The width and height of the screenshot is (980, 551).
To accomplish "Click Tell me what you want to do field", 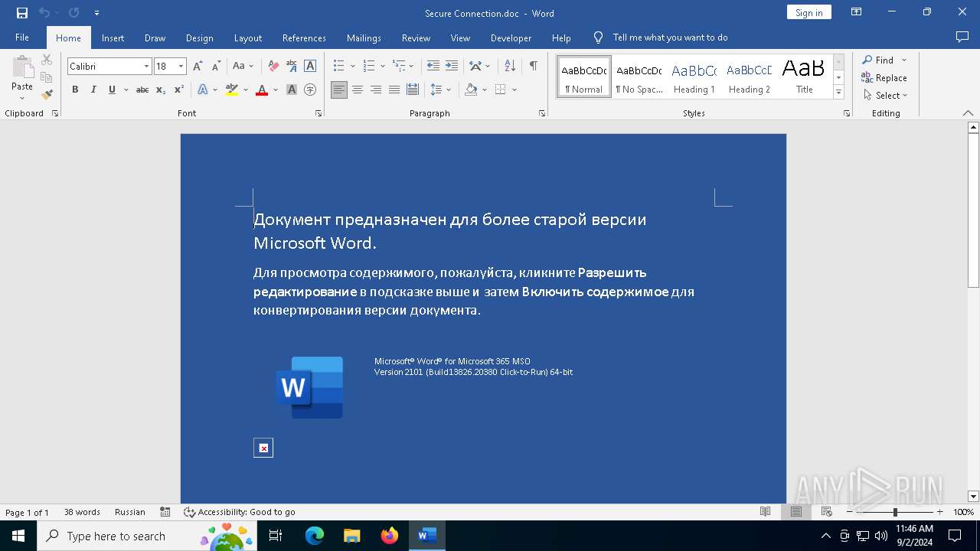I will pyautogui.click(x=670, y=37).
